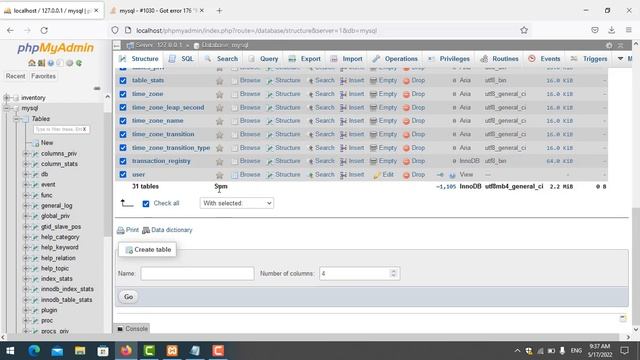Favorite the table_stats table star
Viewport: 640px width, 360px height.
click(220, 81)
